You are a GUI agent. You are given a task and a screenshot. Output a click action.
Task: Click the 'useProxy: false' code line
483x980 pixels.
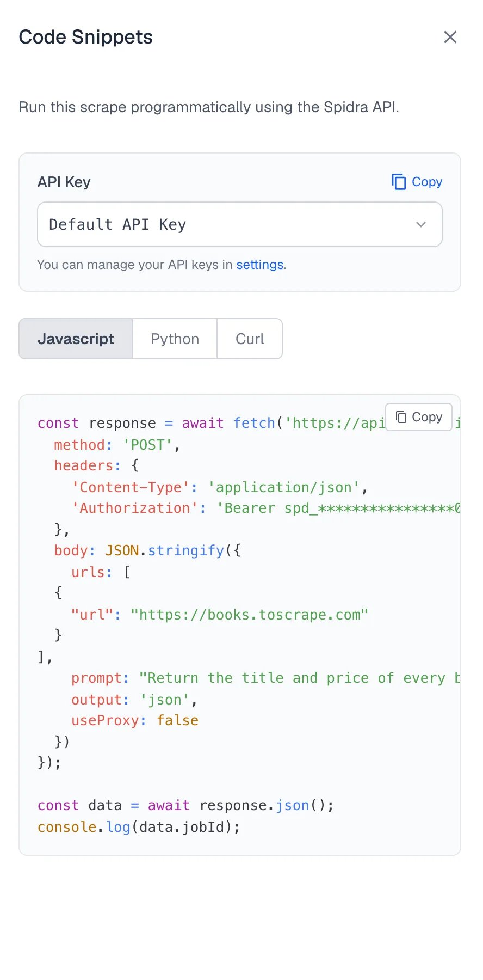tap(135, 720)
